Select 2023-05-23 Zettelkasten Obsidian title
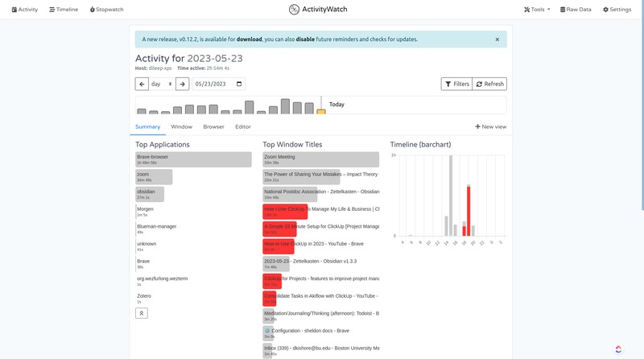 [x=310, y=264]
